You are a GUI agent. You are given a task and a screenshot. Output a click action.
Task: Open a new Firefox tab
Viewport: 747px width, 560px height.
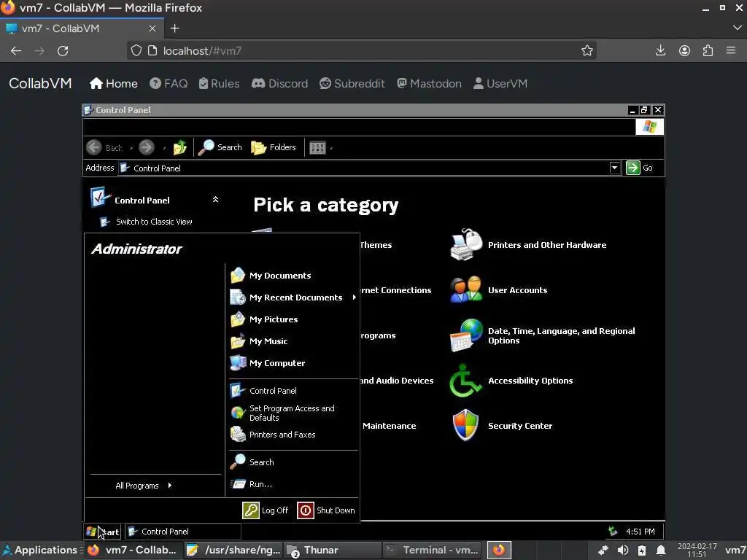(175, 28)
